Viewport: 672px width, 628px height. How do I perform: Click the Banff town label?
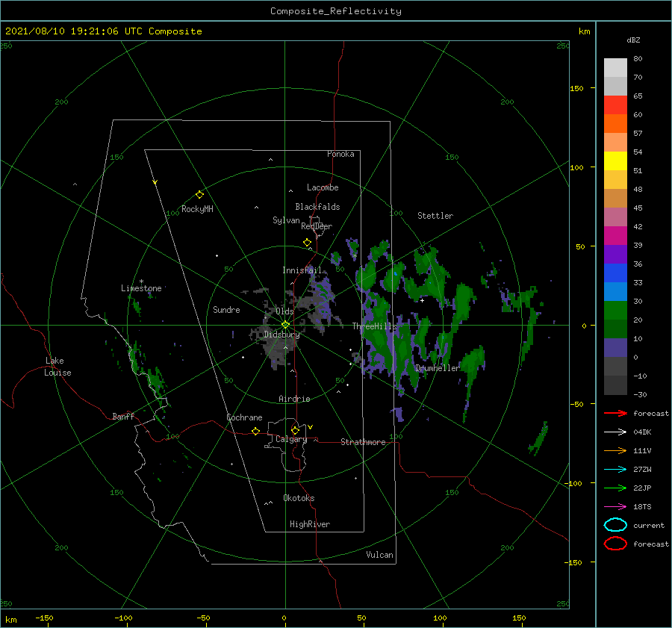point(123,416)
